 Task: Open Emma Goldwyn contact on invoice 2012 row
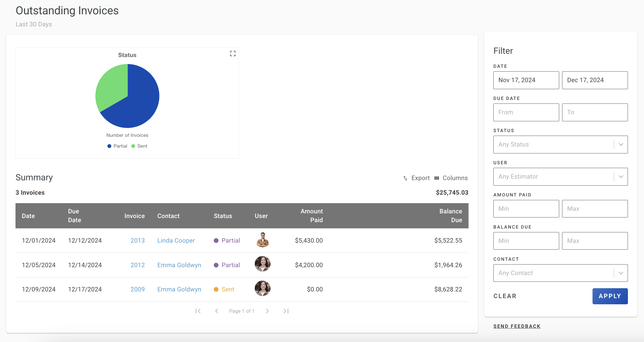click(179, 265)
